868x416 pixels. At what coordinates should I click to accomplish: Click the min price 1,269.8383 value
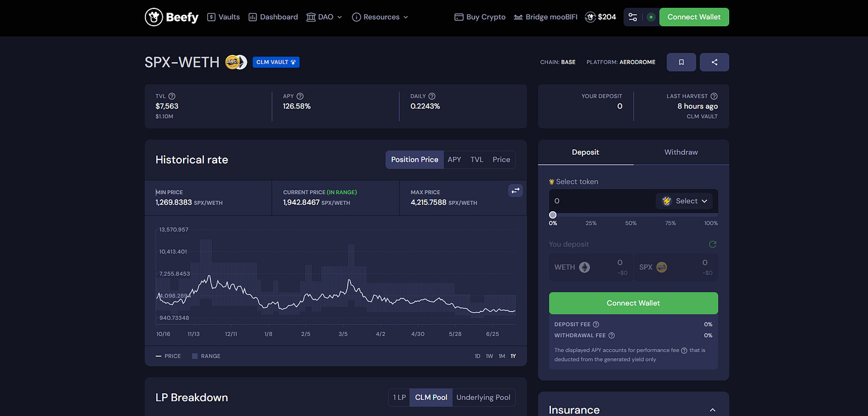[173, 203]
